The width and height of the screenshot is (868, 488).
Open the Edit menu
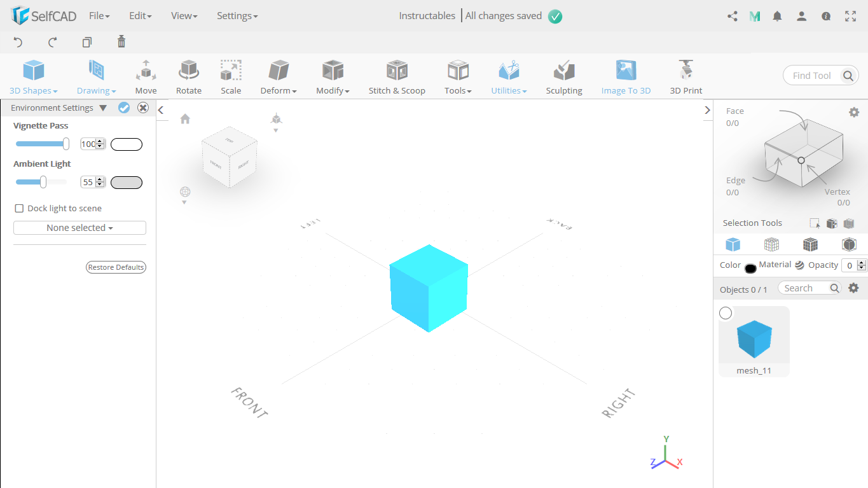140,16
